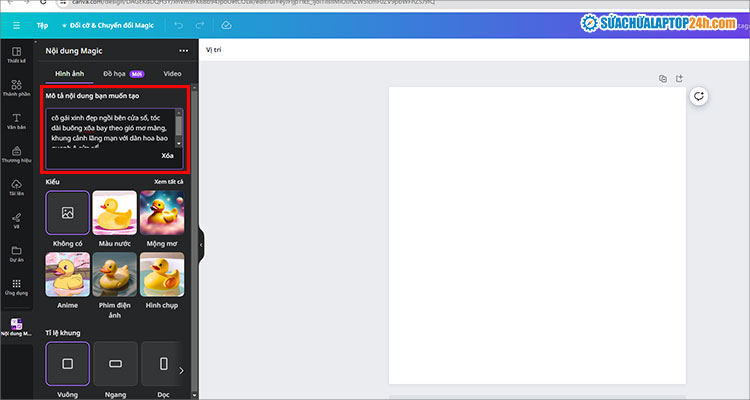750x400 pixels.
Task: Select the Vuông square aspect ratio
Action: [67, 364]
